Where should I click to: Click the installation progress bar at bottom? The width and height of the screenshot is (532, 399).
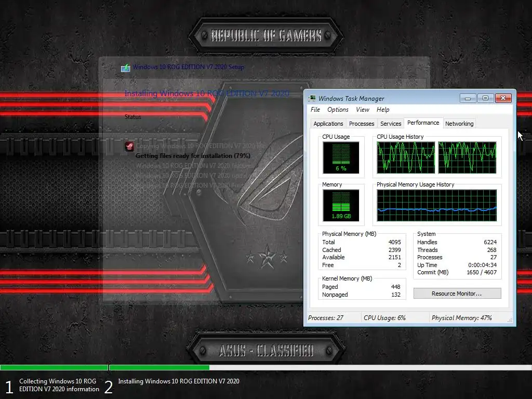tap(266, 367)
